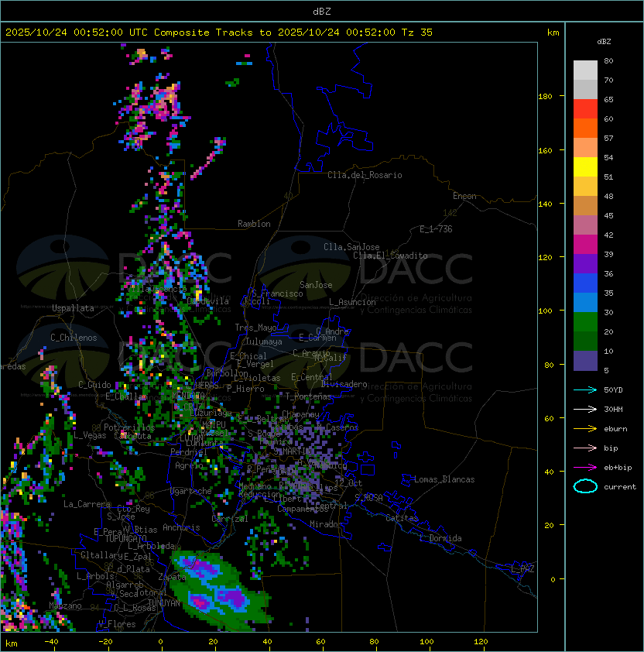
Task: Click the magenta eb+bip arrow in legend
Action: click(585, 468)
